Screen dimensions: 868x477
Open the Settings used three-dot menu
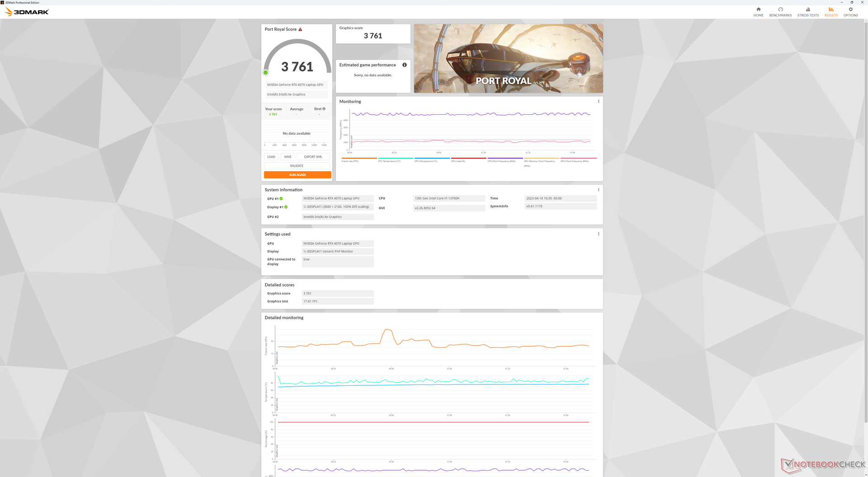599,234
